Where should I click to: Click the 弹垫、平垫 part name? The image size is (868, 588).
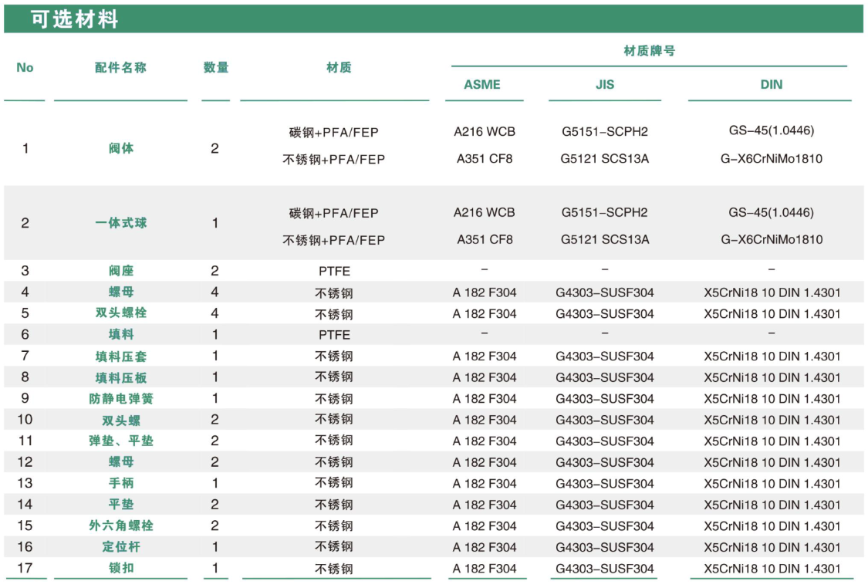[x=121, y=441]
